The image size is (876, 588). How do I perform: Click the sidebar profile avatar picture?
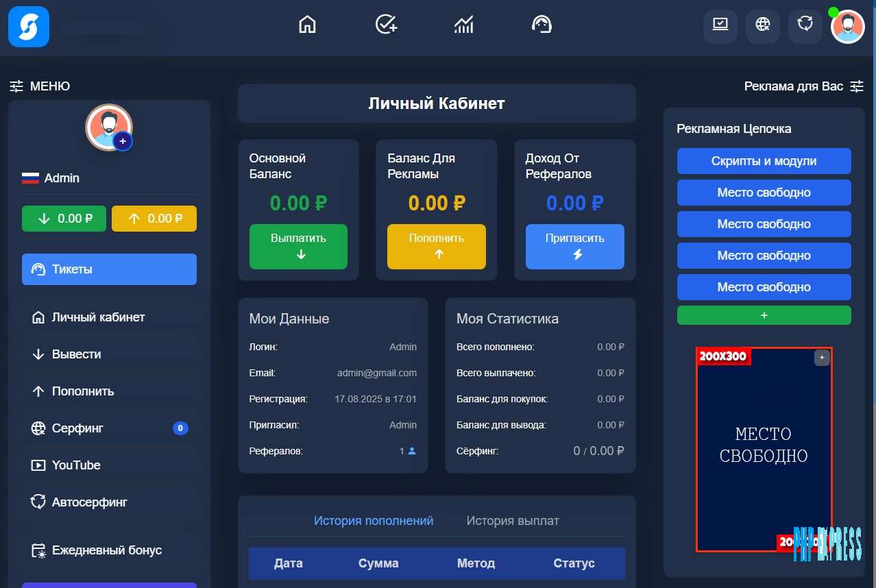pos(108,127)
